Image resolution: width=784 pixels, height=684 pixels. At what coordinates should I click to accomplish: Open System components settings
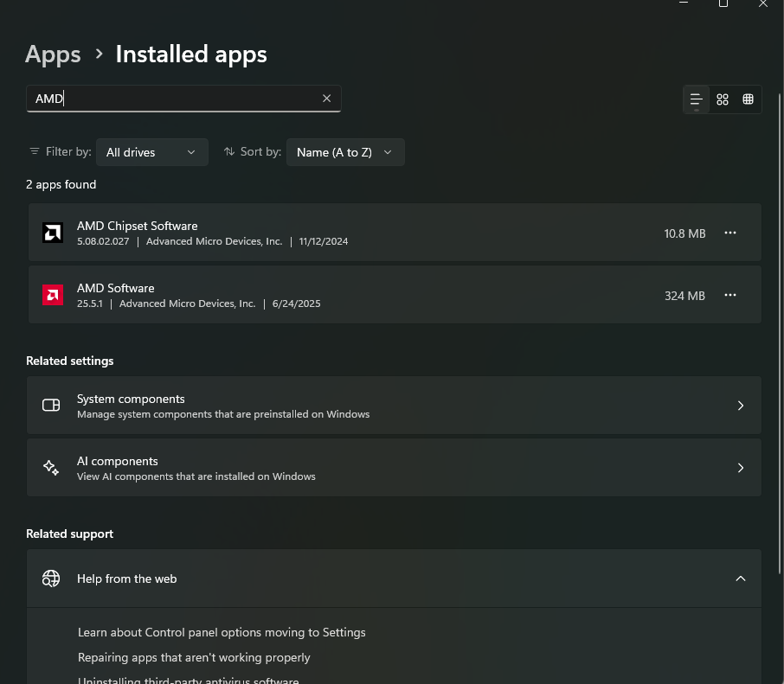pos(394,406)
